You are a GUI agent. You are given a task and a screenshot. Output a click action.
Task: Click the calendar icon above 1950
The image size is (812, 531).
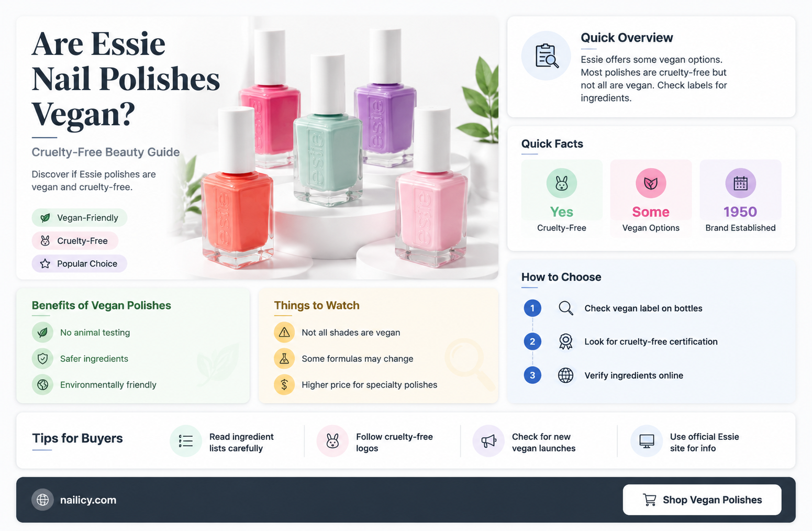(740, 183)
